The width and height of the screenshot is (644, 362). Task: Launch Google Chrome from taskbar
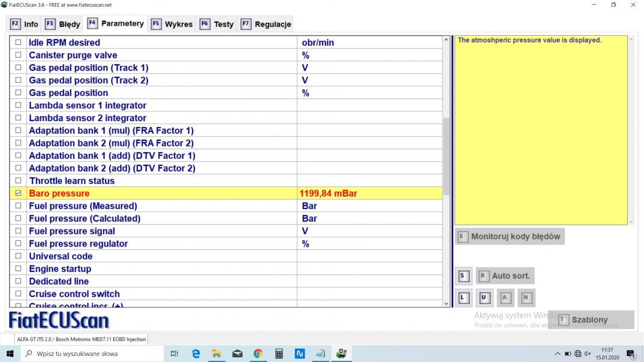[258, 354]
